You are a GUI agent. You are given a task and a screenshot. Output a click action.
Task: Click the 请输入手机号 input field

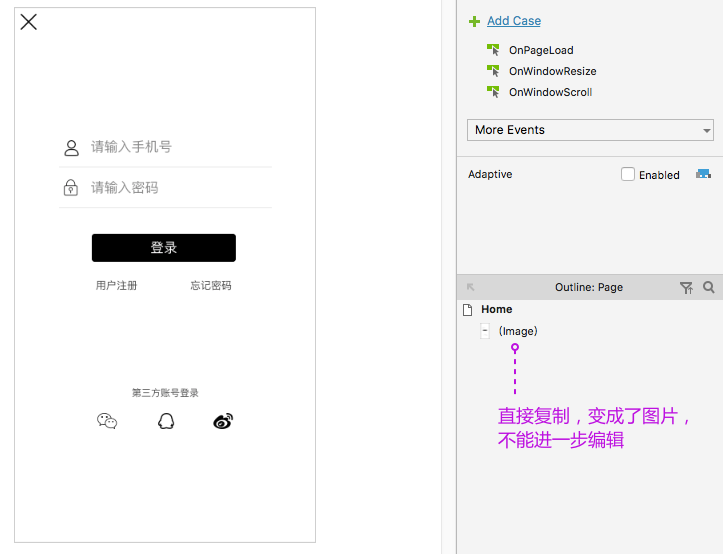pyautogui.click(x=166, y=147)
